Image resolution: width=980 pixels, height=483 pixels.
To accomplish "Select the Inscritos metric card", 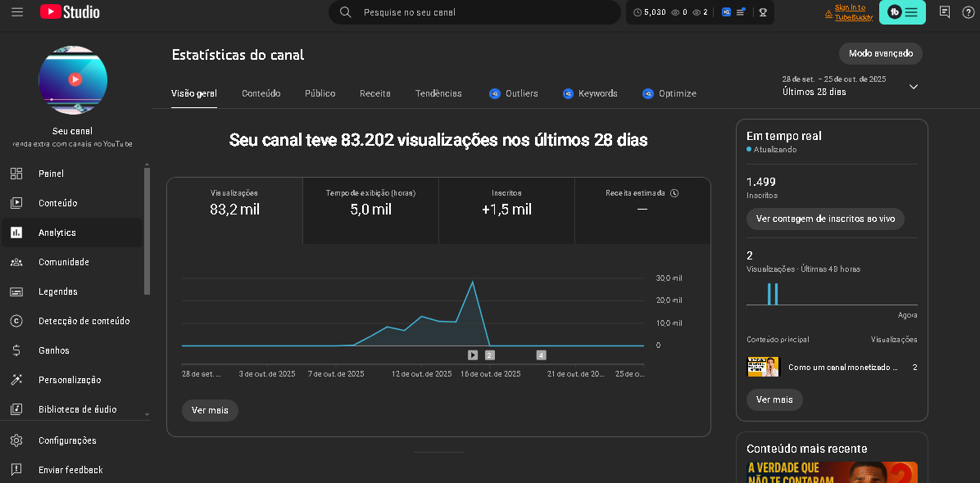I will [506, 203].
